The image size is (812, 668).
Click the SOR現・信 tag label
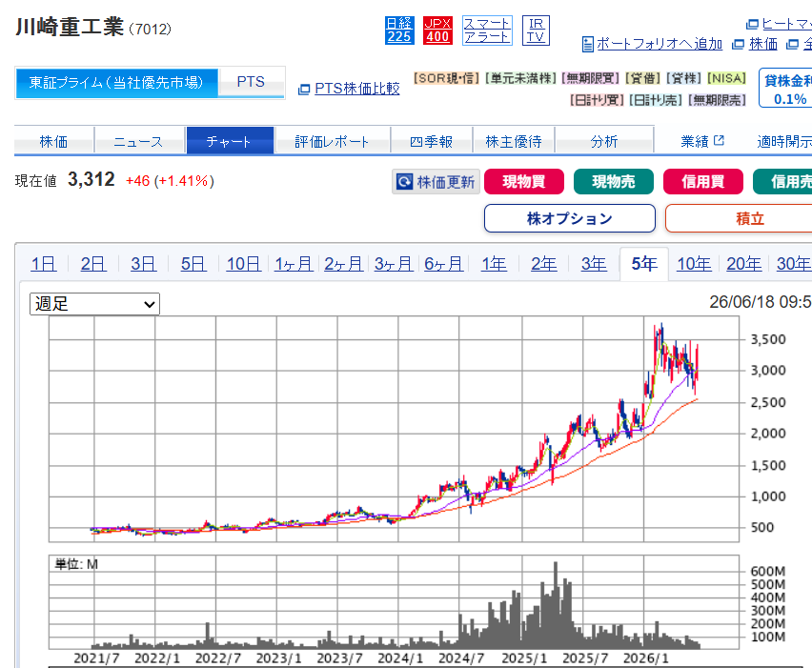[x=447, y=78]
